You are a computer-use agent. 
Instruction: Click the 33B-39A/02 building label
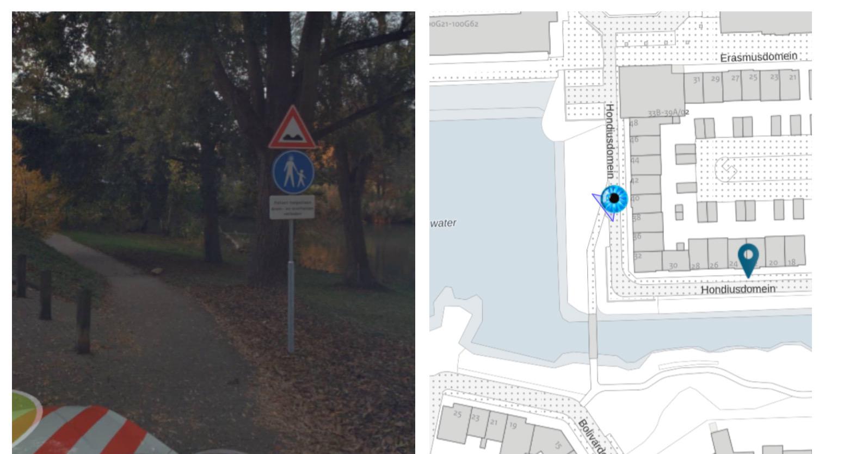tap(668, 113)
